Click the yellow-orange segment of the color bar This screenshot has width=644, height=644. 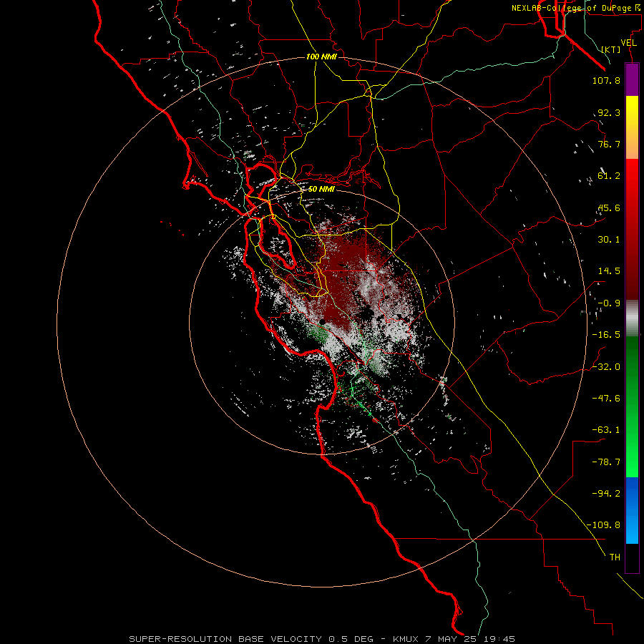tap(632, 127)
